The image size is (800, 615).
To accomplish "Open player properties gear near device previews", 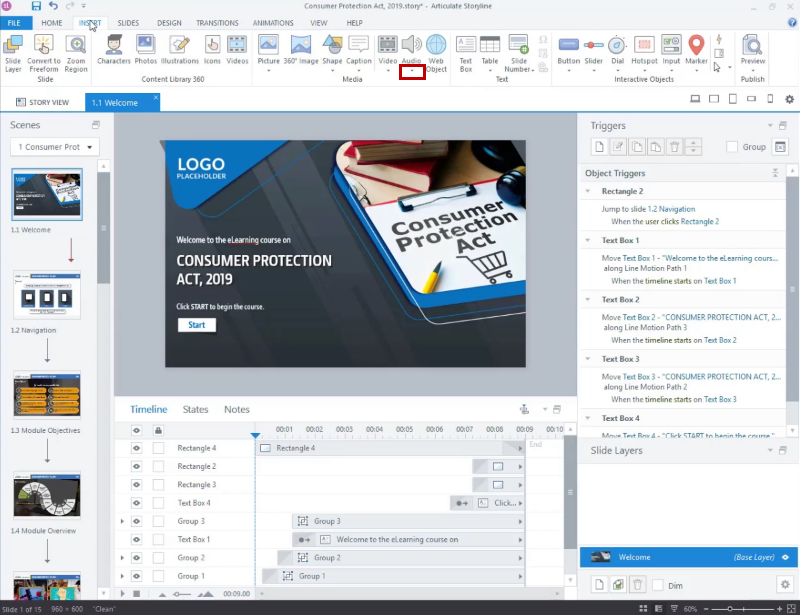I will [x=789, y=100].
